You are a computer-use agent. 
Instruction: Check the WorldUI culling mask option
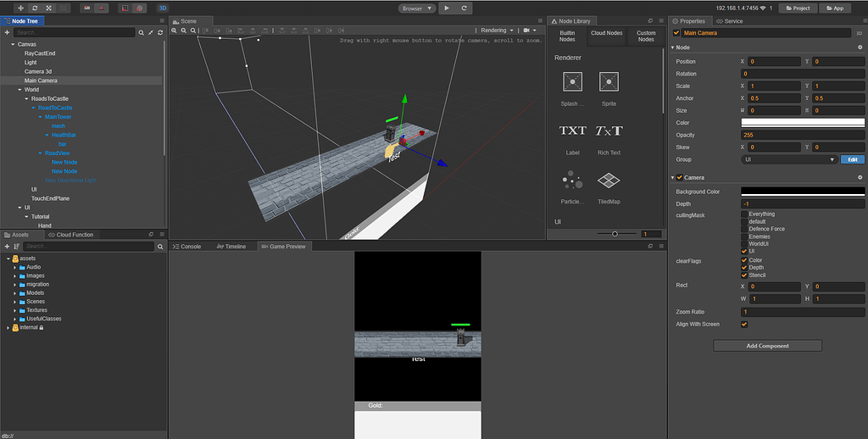coord(744,243)
